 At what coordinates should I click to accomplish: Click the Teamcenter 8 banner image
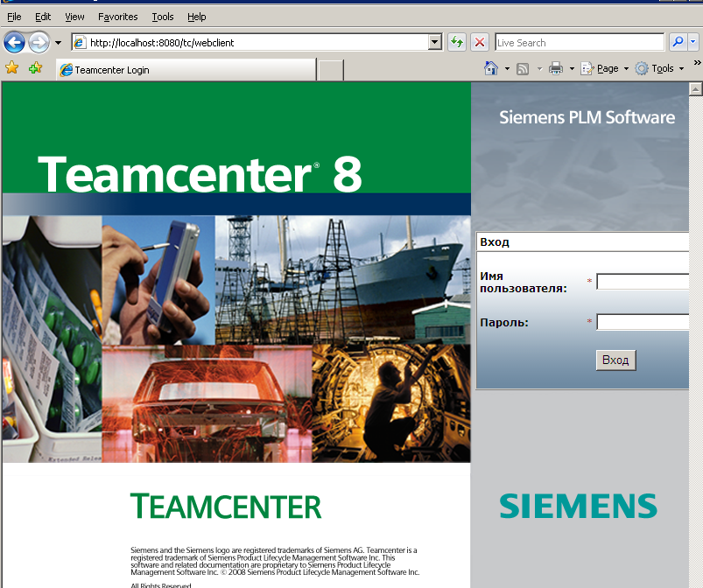pos(236,149)
